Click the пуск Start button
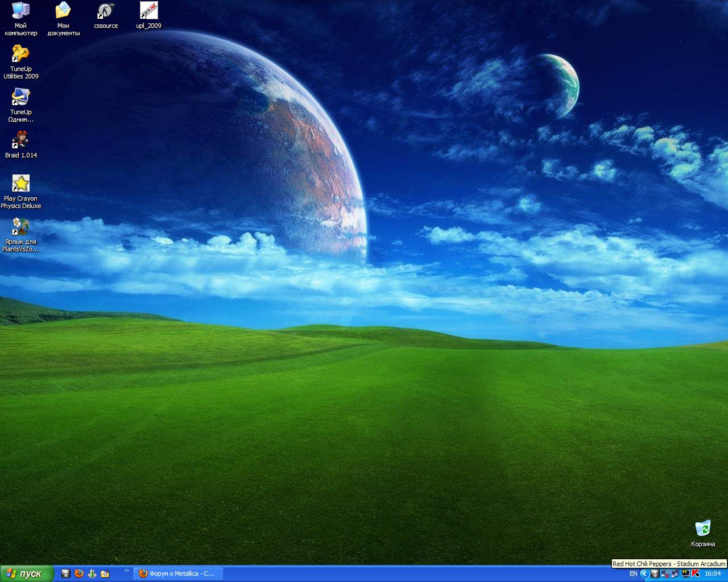Screen dimensions: 728x582 coord(27,573)
